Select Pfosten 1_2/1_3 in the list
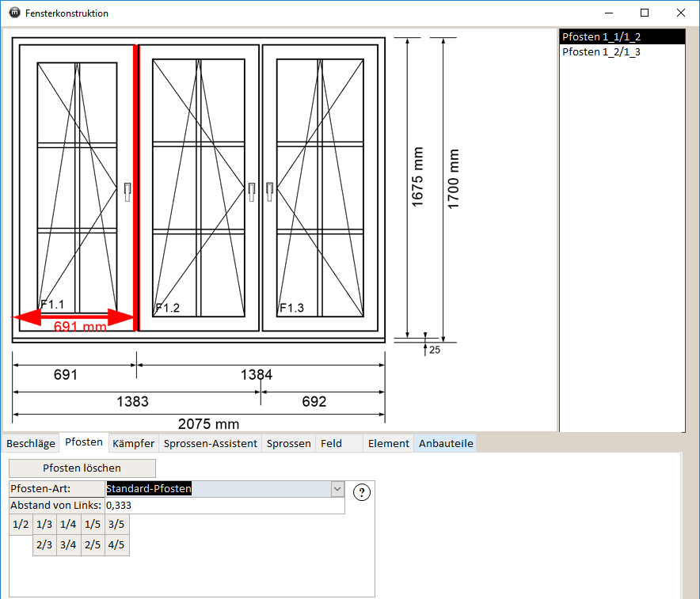This screenshot has height=599, width=700. pos(601,52)
